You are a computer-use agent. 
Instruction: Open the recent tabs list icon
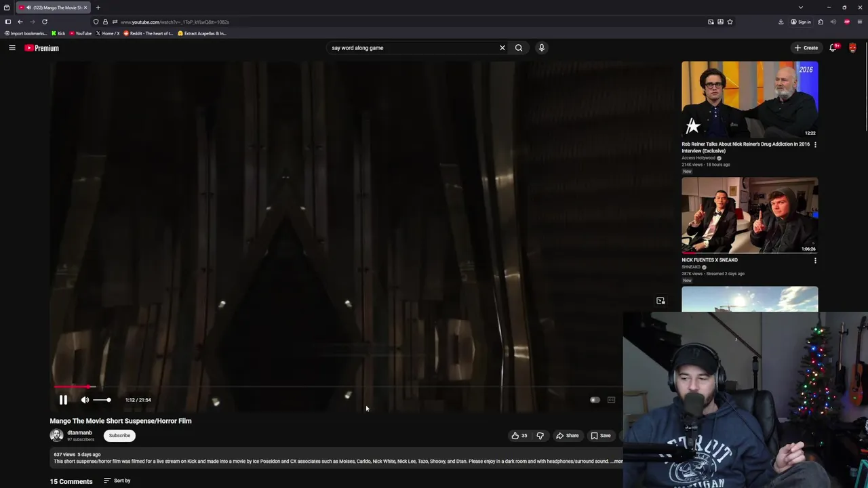click(7, 7)
